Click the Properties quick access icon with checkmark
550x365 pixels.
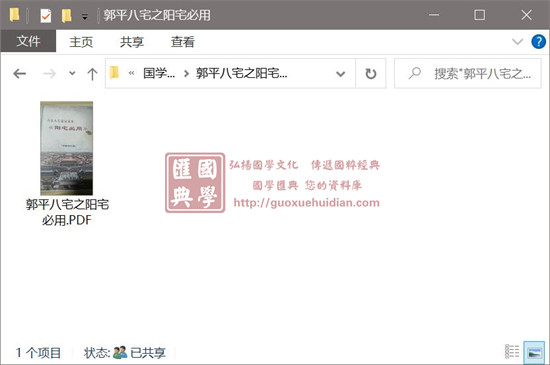[46, 16]
